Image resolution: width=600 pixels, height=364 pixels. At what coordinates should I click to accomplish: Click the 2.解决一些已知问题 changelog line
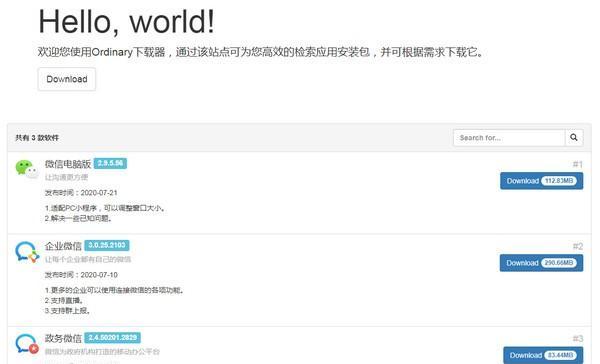tap(78, 219)
